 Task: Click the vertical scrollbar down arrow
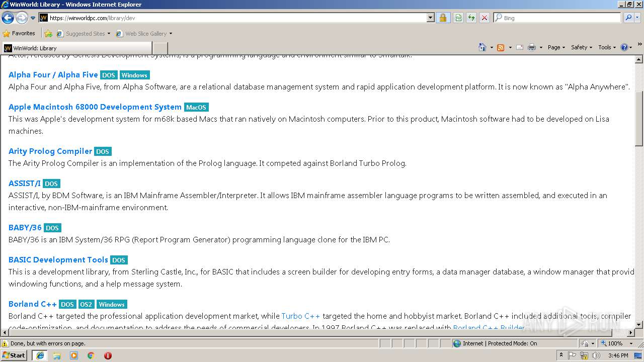[x=639, y=324]
